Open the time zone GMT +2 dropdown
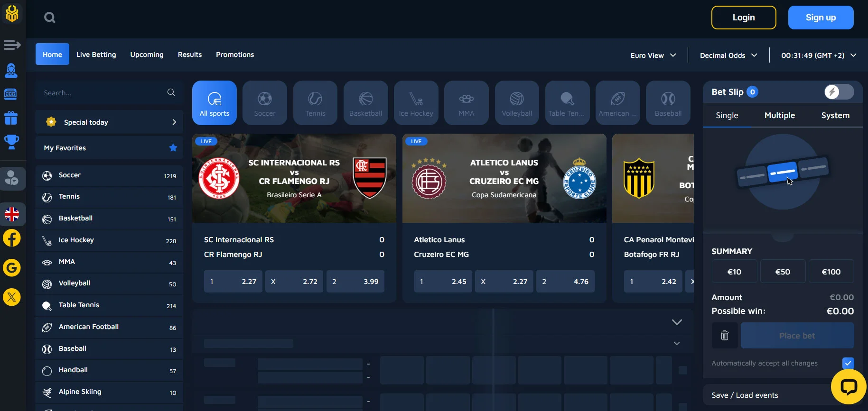 tap(819, 55)
